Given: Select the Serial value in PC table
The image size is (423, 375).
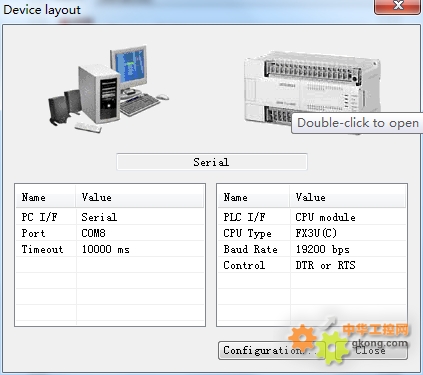Looking at the screenshot, I should (x=99, y=217).
